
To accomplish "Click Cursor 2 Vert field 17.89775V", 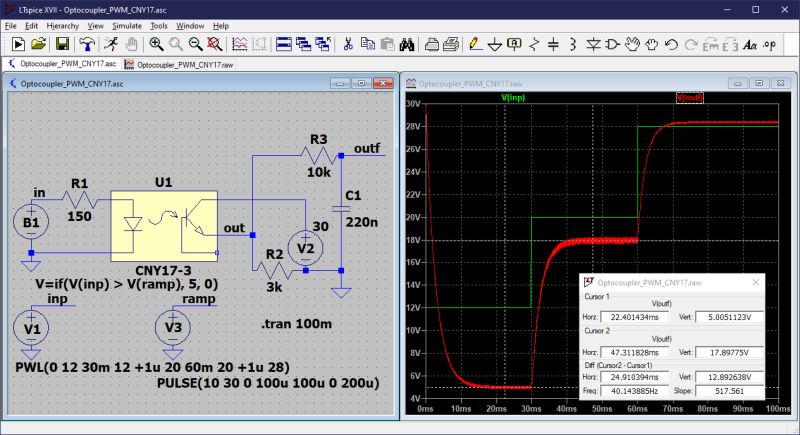I will click(x=730, y=352).
